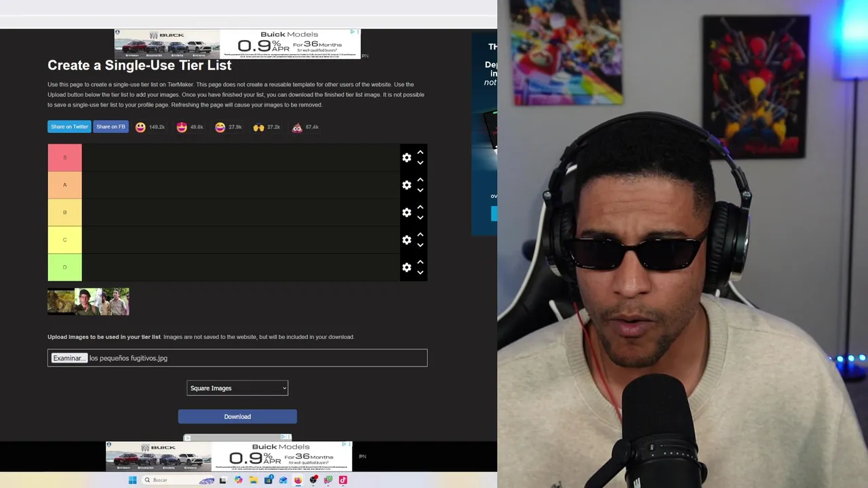Viewport: 868px width, 488px height.
Task: Open the Windows Start menu
Action: [x=132, y=480]
